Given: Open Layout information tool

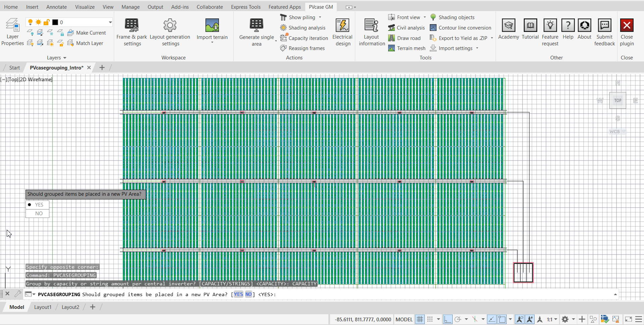Looking at the screenshot, I should (x=371, y=32).
